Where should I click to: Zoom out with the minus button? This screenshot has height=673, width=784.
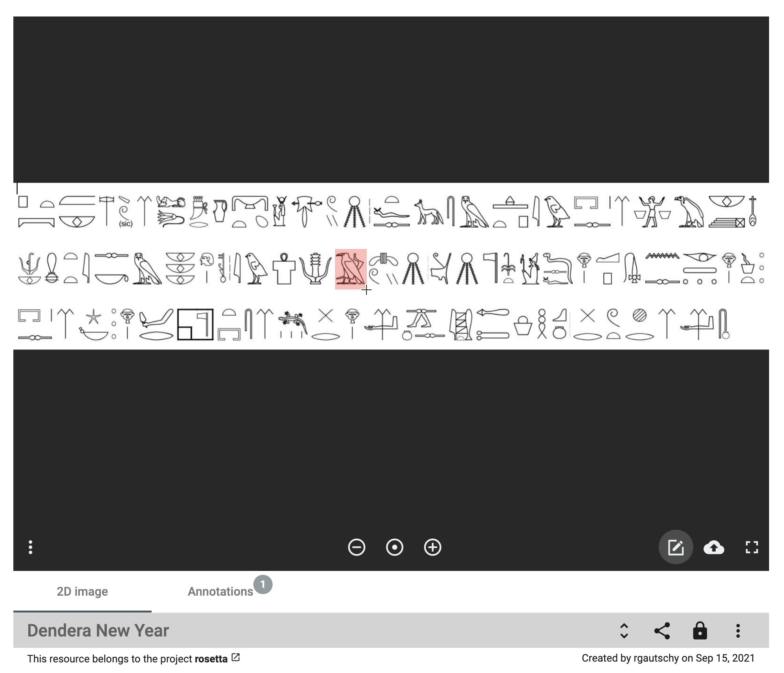(356, 547)
